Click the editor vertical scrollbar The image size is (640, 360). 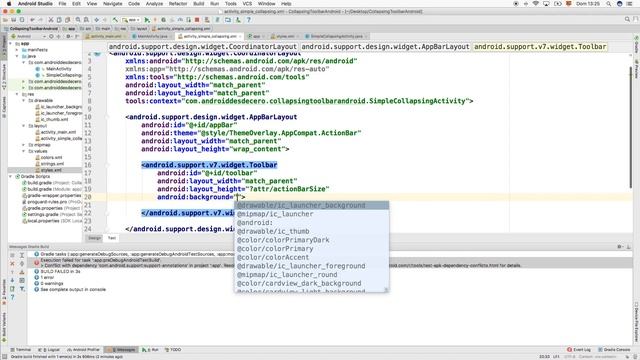pyautogui.click(x=631, y=127)
